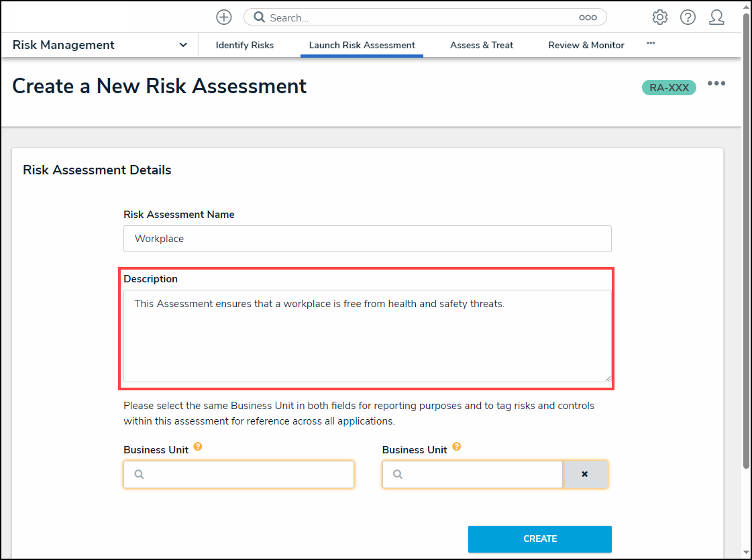Screen dimensions: 752x560
Task: Expand the Risk Management application dropdown
Action: click(183, 45)
